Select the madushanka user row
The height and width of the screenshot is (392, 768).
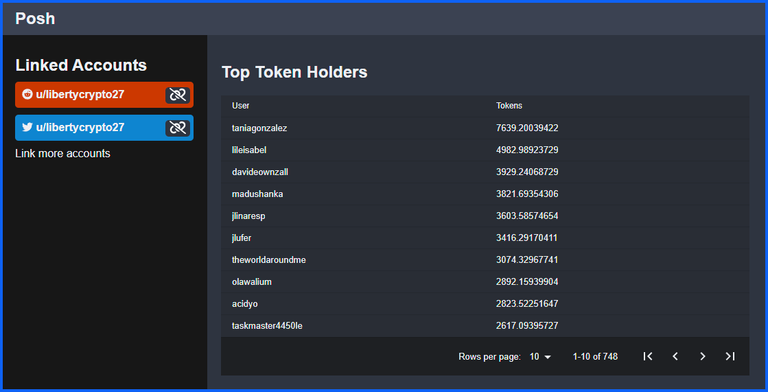485,194
